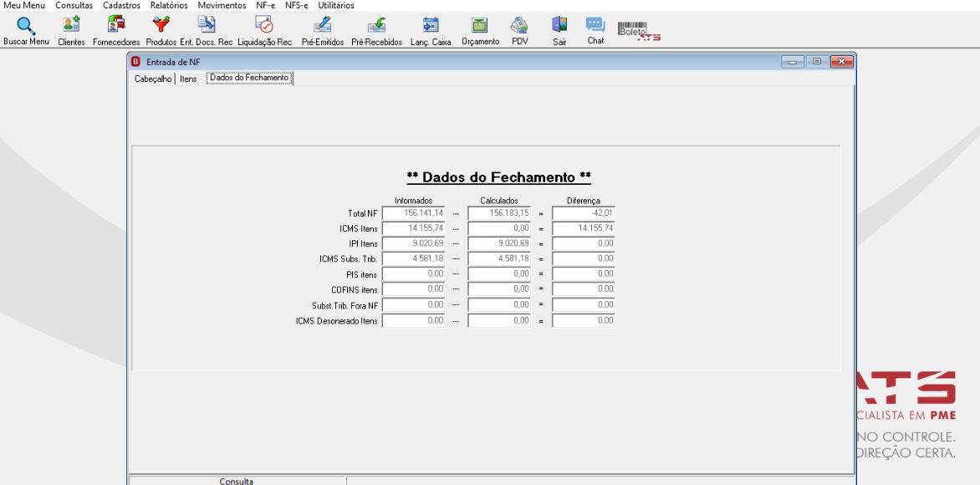Image resolution: width=980 pixels, height=485 pixels.
Task: Open the Produtos funnel icon
Action: pos(161,31)
